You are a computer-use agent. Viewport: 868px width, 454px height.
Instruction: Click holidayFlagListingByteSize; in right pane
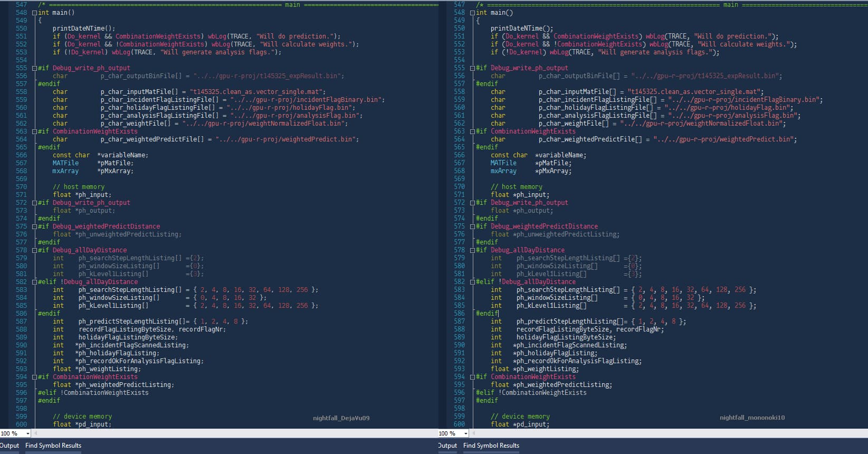pyautogui.click(x=566, y=337)
